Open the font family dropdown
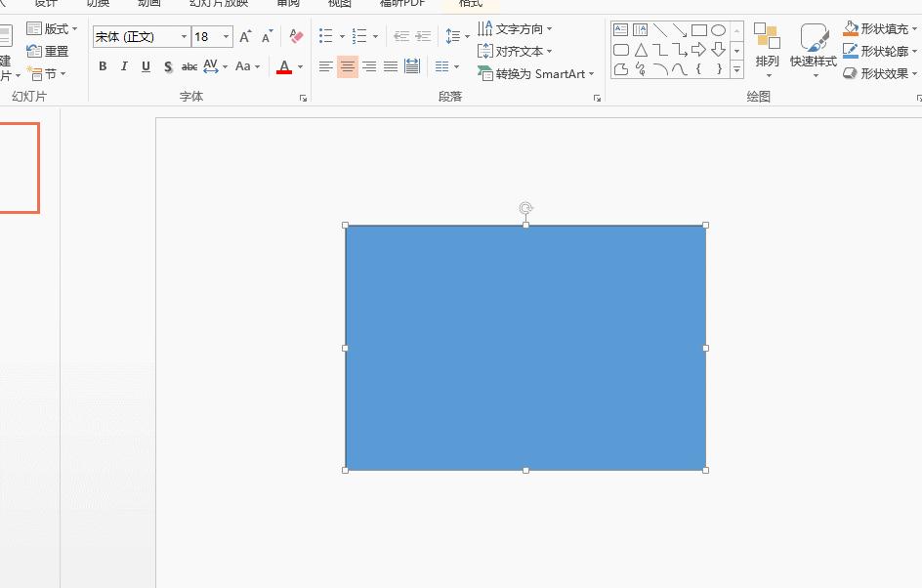 coord(184,35)
